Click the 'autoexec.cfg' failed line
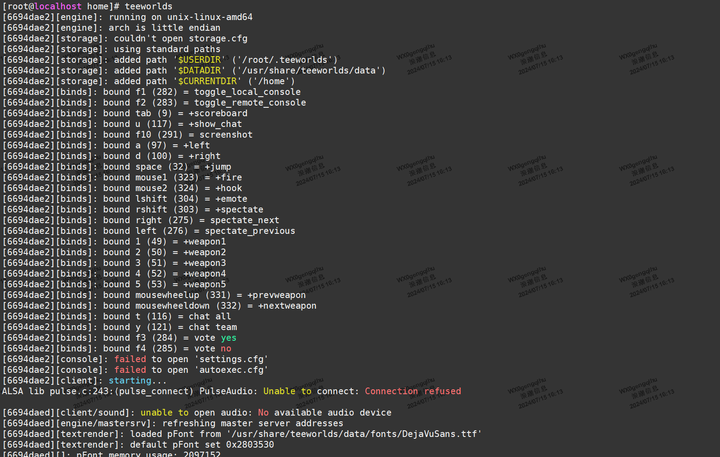This screenshot has height=457, width=720. point(135,370)
